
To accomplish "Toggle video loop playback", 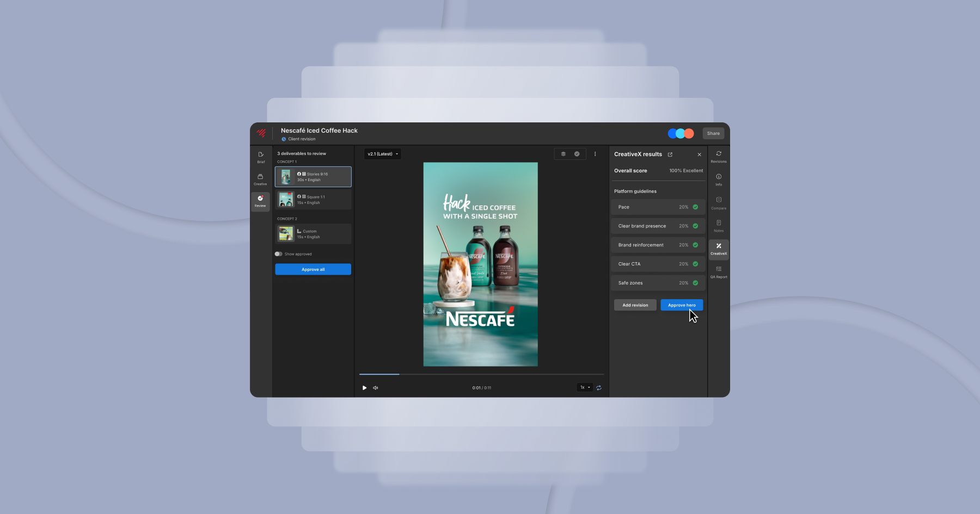I will pyautogui.click(x=599, y=388).
